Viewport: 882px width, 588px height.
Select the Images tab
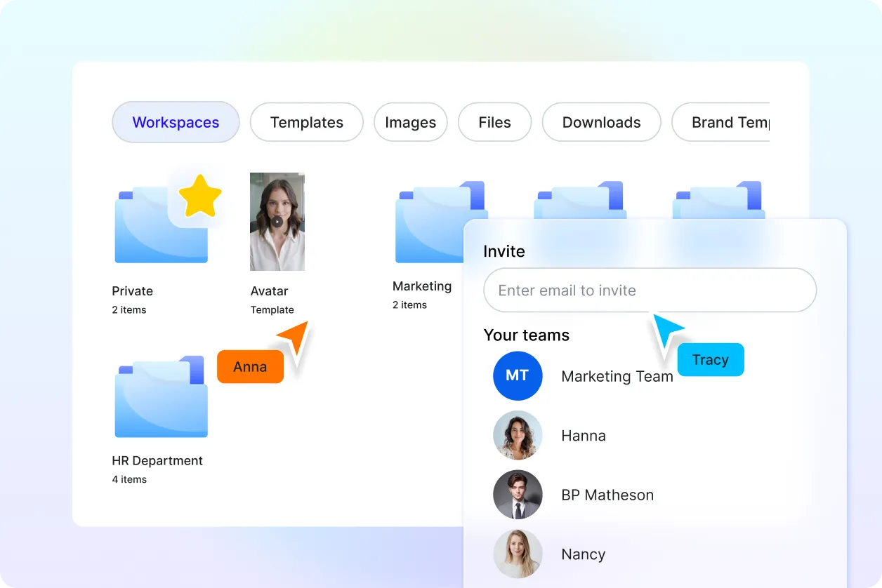(x=411, y=123)
